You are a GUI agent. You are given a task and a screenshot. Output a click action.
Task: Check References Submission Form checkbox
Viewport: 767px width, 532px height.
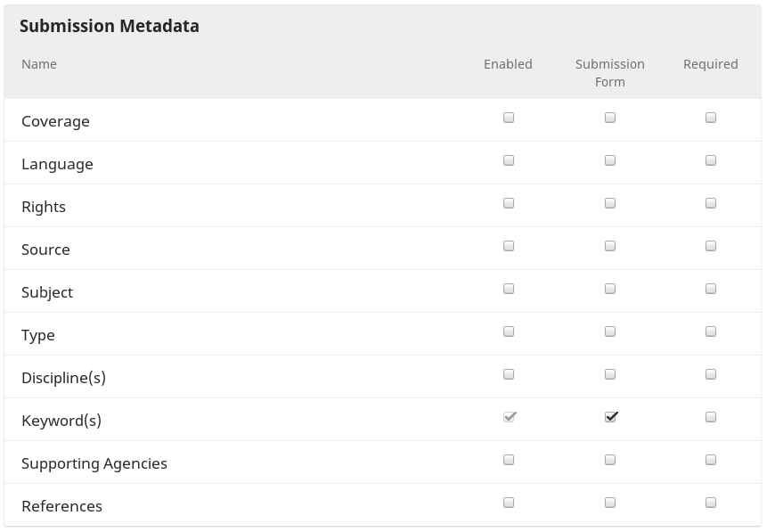pyautogui.click(x=610, y=503)
